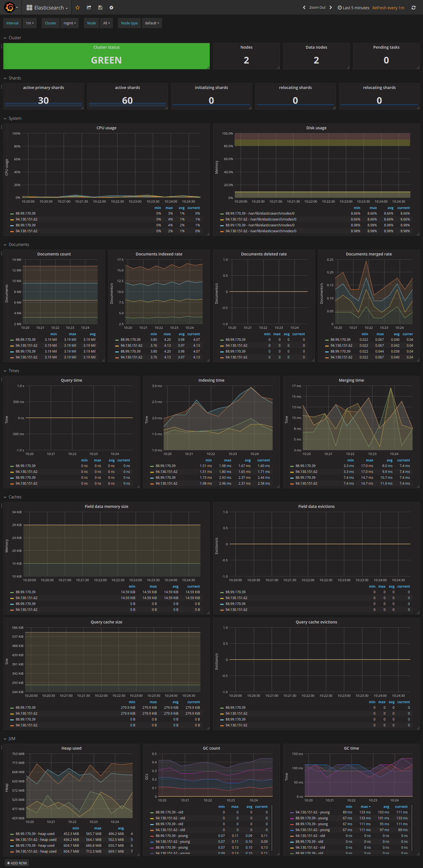Open the Interval 1m dropdown
The width and height of the screenshot is (423, 868).
point(30,23)
